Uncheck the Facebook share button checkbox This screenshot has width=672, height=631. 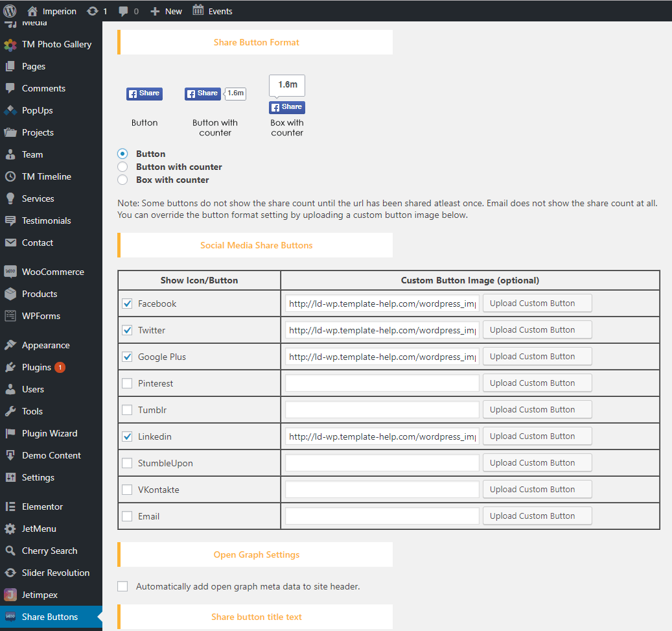click(x=127, y=304)
